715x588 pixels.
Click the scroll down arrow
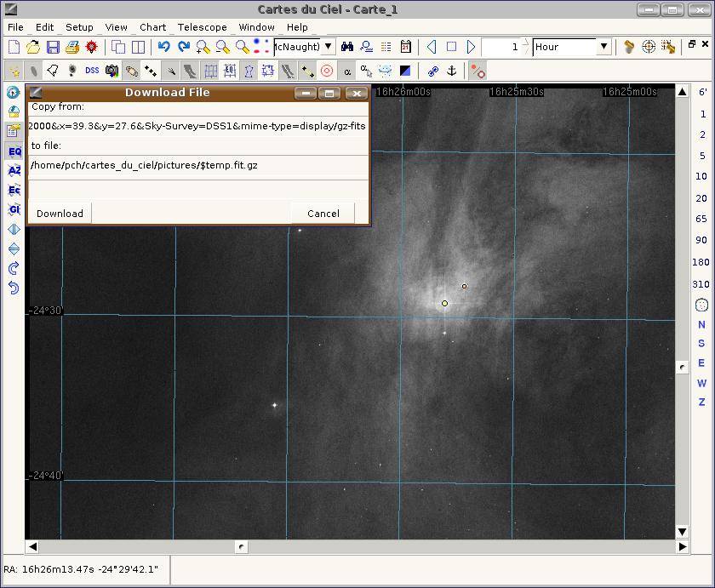coord(682,532)
